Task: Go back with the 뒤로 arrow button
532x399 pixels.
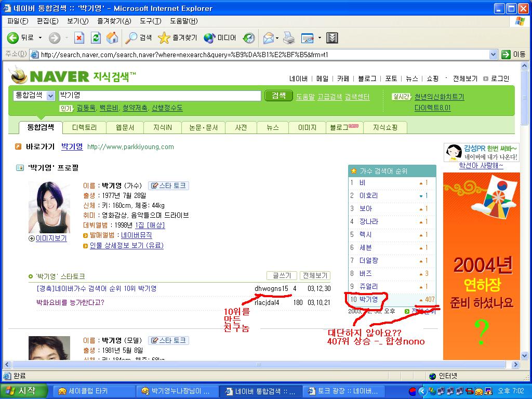Action: click(x=20, y=37)
